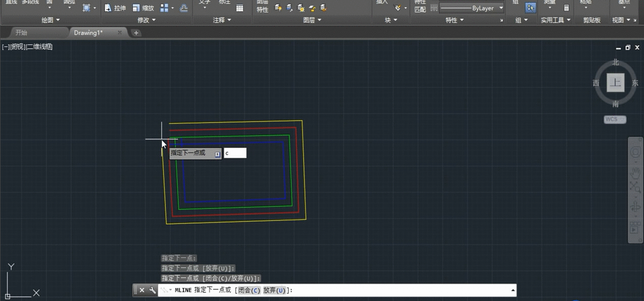Click the hatch tool icon in Draw panel
The height and width of the screenshot is (301, 644).
pyautogui.click(x=86, y=8)
